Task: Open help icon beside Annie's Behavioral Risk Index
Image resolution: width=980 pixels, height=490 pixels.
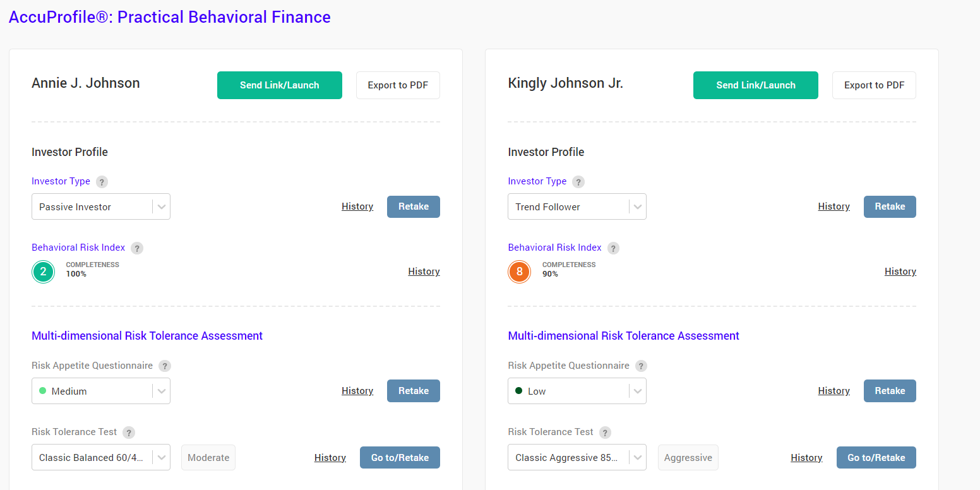Action: [x=137, y=248]
